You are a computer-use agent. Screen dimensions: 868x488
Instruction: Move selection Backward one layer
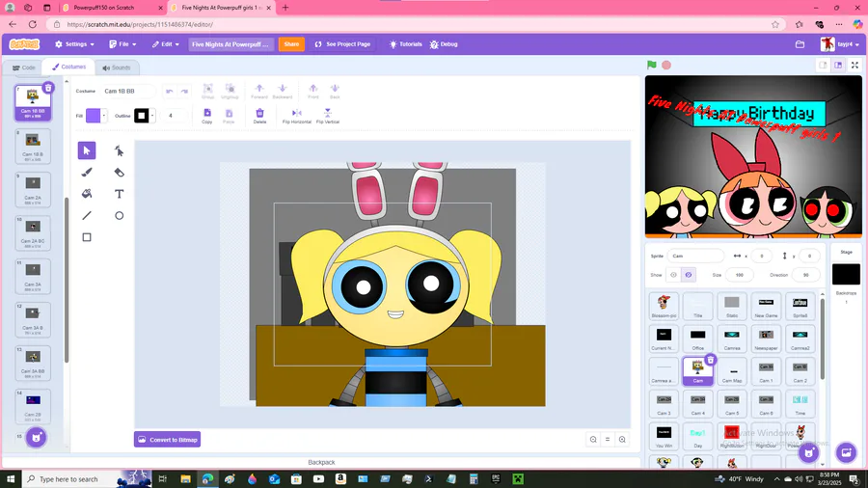283,92
